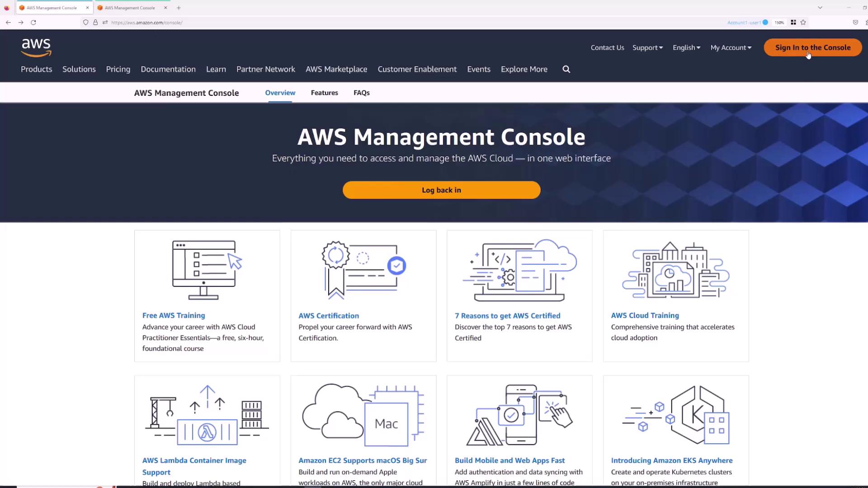Open the list all tabs chevron
868x488 pixels.
[x=820, y=8]
